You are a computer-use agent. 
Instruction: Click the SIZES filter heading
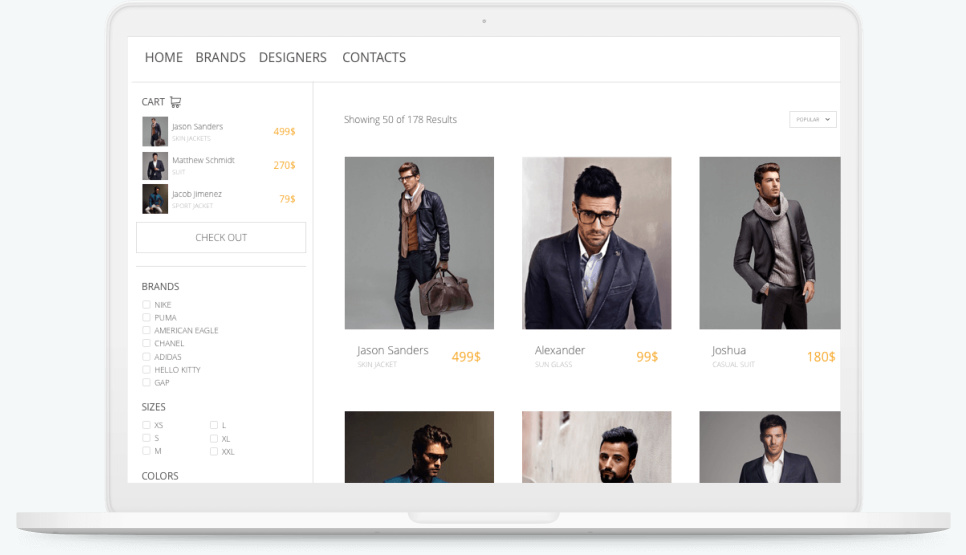pos(153,407)
